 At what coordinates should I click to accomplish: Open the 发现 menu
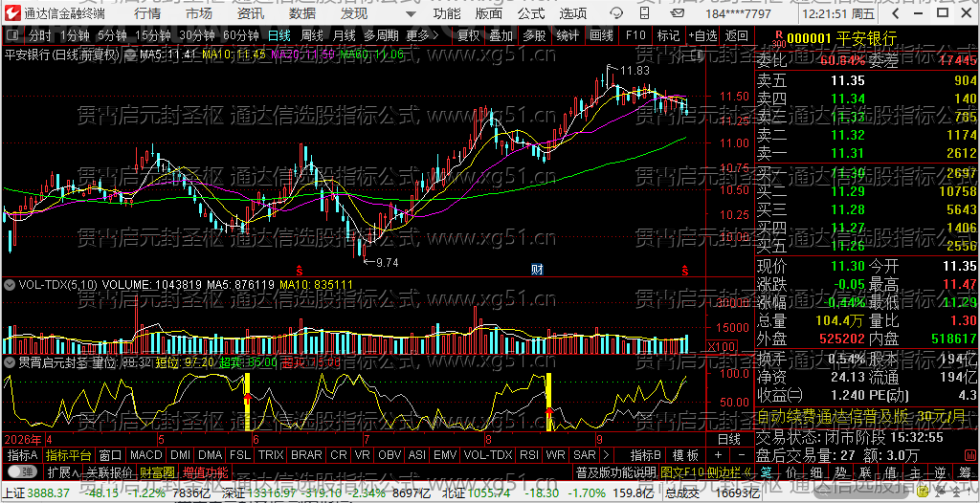[x=354, y=13]
